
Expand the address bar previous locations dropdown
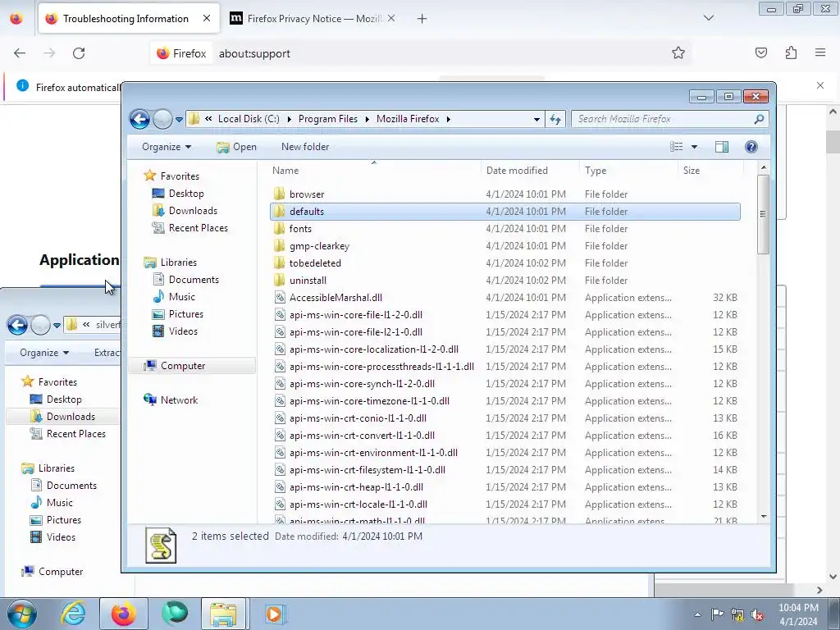tap(536, 119)
